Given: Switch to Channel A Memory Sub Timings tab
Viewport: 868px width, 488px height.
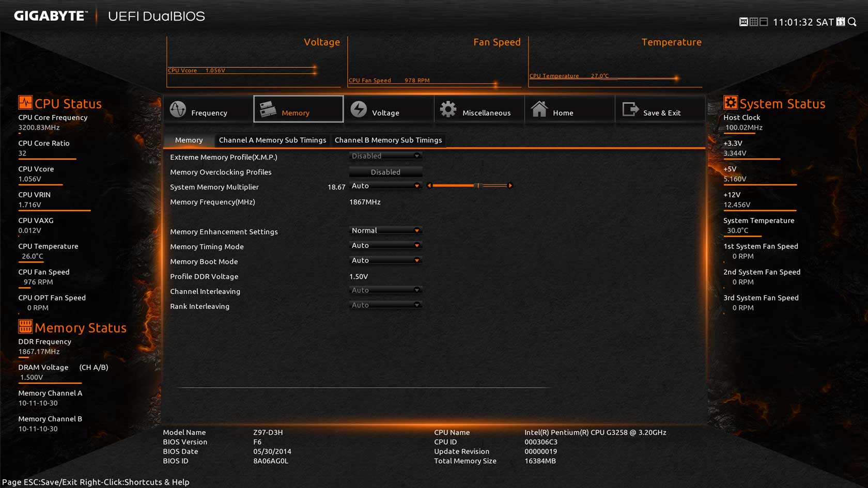Looking at the screenshot, I should [x=272, y=140].
